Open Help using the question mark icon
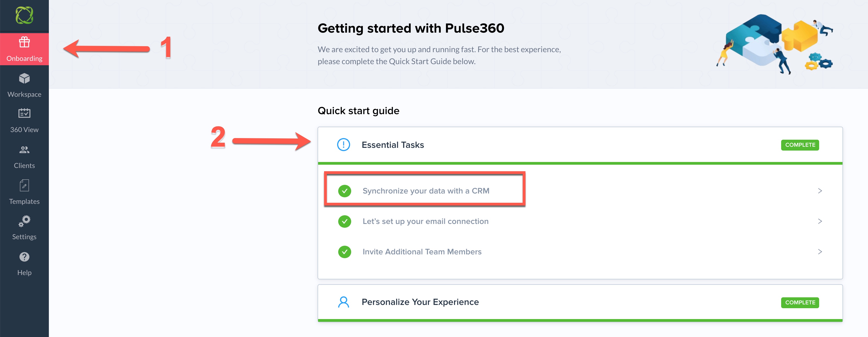This screenshot has width=868, height=337. (x=24, y=257)
